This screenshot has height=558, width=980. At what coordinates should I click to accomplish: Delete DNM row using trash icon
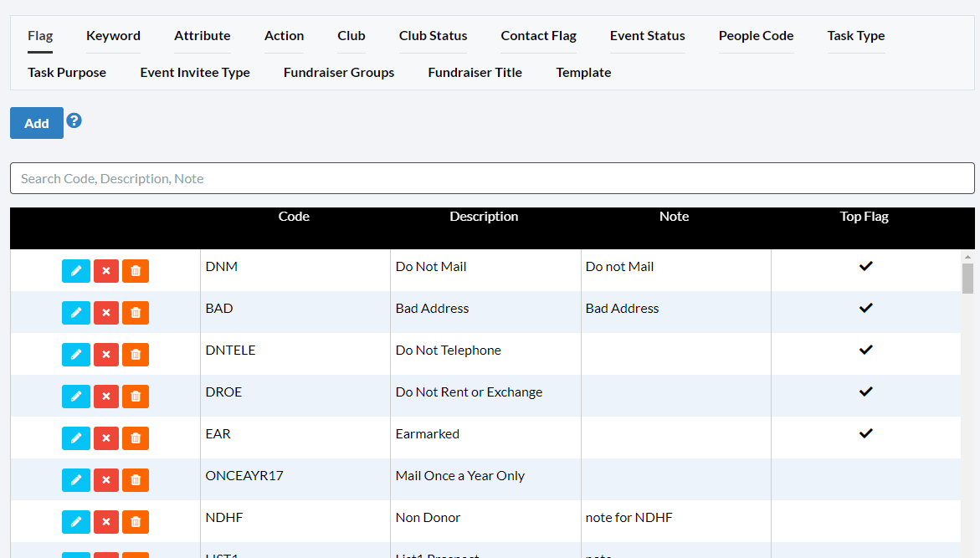pos(136,271)
